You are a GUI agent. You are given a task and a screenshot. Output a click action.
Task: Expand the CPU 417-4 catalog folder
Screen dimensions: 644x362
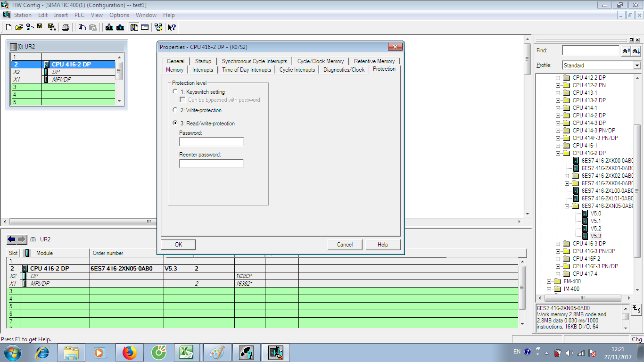click(558, 274)
